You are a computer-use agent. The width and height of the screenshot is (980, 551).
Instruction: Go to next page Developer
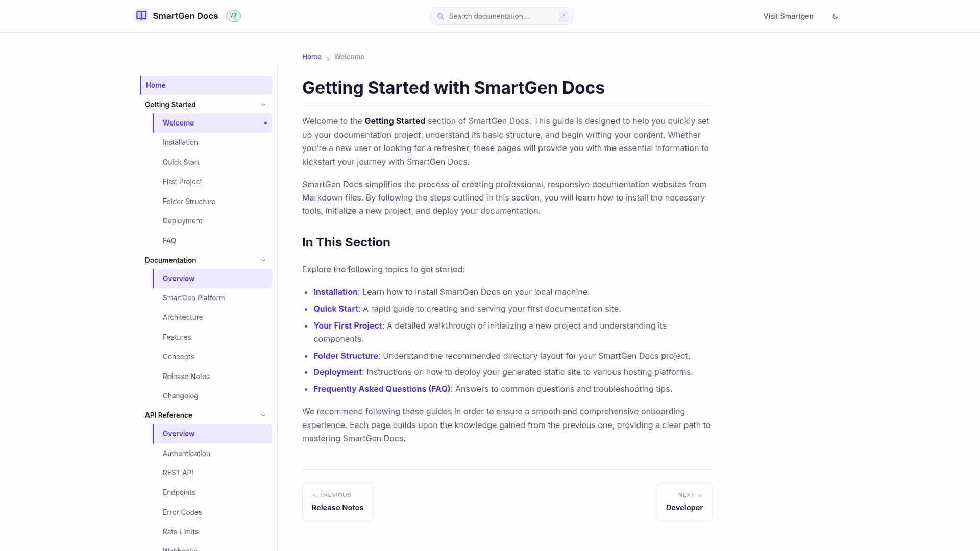pyautogui.click(x=684, y=502)
